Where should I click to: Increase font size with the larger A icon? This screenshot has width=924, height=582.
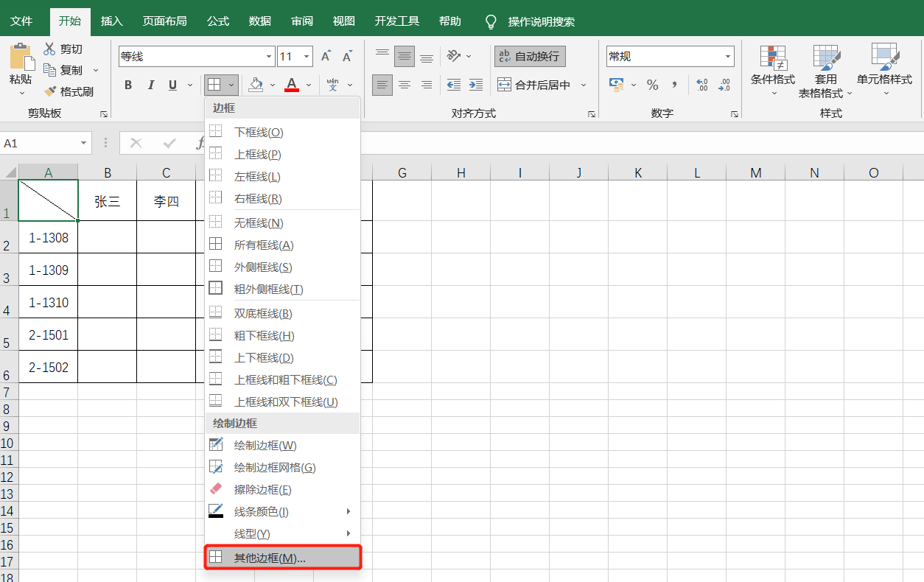point(326,56)
